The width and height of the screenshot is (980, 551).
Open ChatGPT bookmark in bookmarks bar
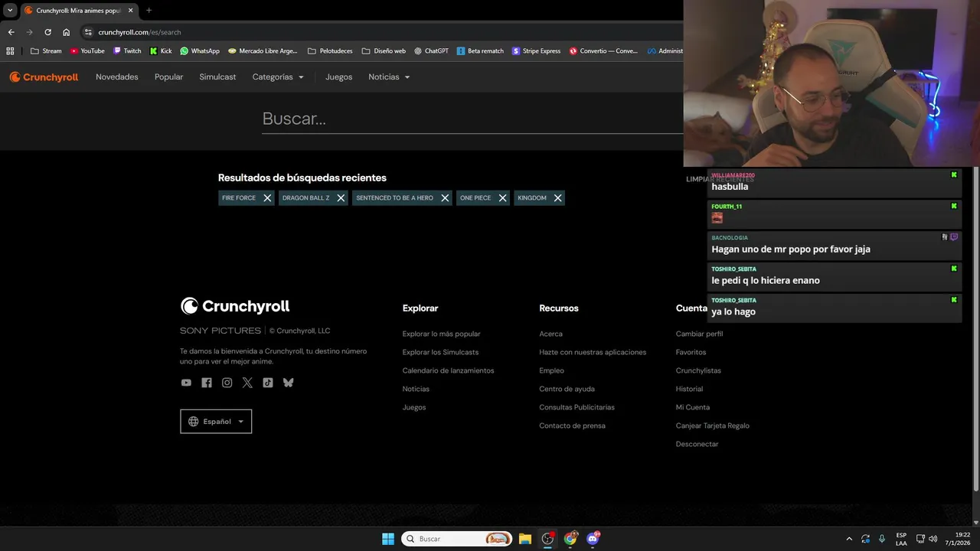[431, 51]
